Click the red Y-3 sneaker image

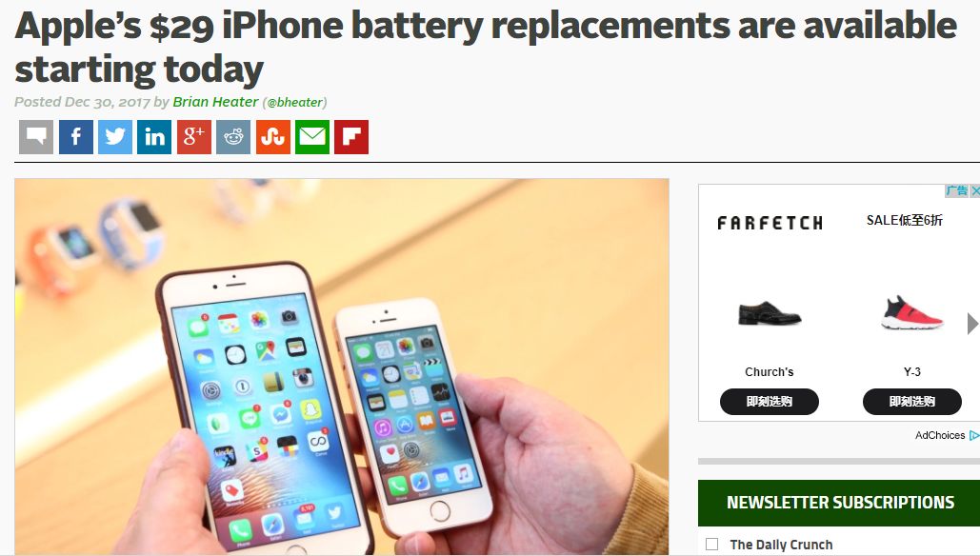911,313
